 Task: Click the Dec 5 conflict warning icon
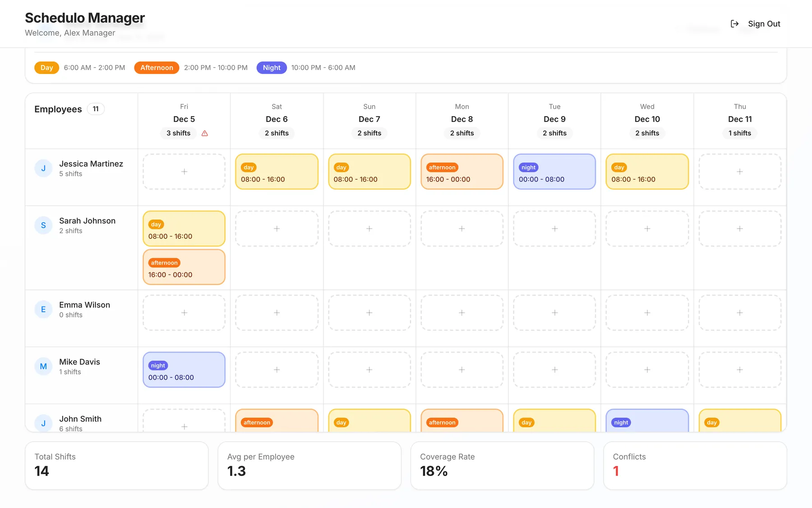pyautogui.click(x=205, y=133)
